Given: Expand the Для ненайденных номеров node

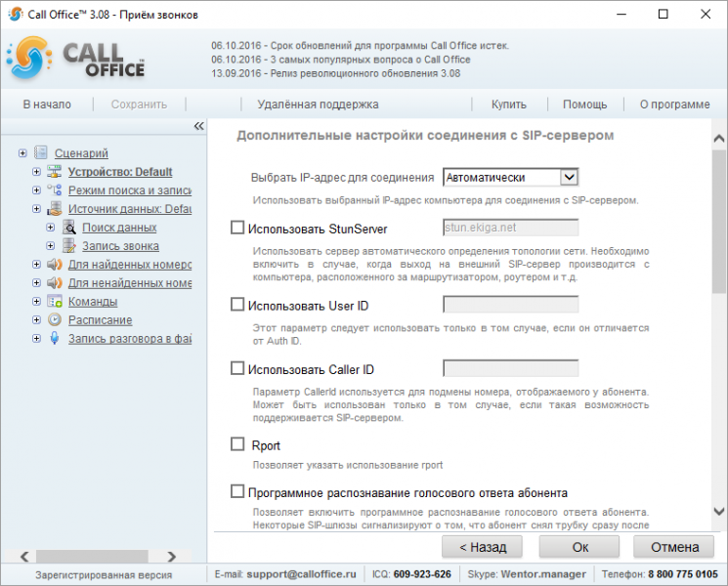Looking at the screenshot, I should coord(36,283).
